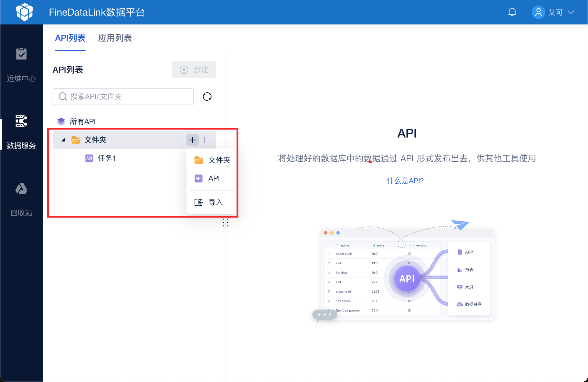The image size is (588, 382).
Task: Open 数据服务 in the sidebar
Action: coord(21,132)
